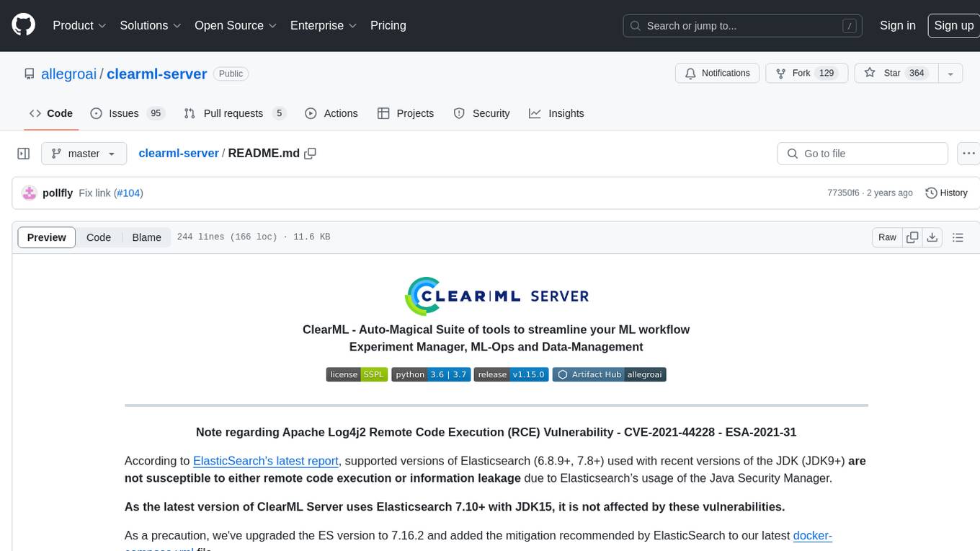The height and width of the screenshot is (551, 980).
Task: View the file History
Action: [946, 193]
